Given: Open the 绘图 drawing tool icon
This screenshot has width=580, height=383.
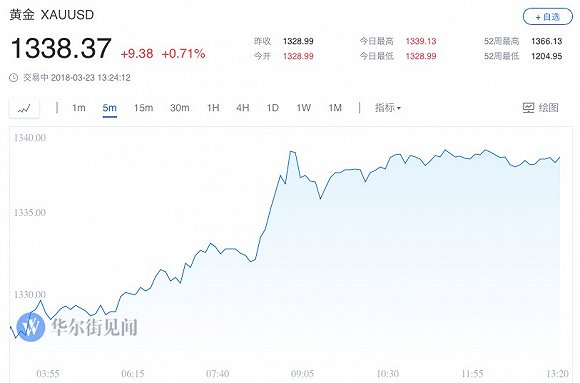Looking at the screenshot, I should click(x=528, y=108).
